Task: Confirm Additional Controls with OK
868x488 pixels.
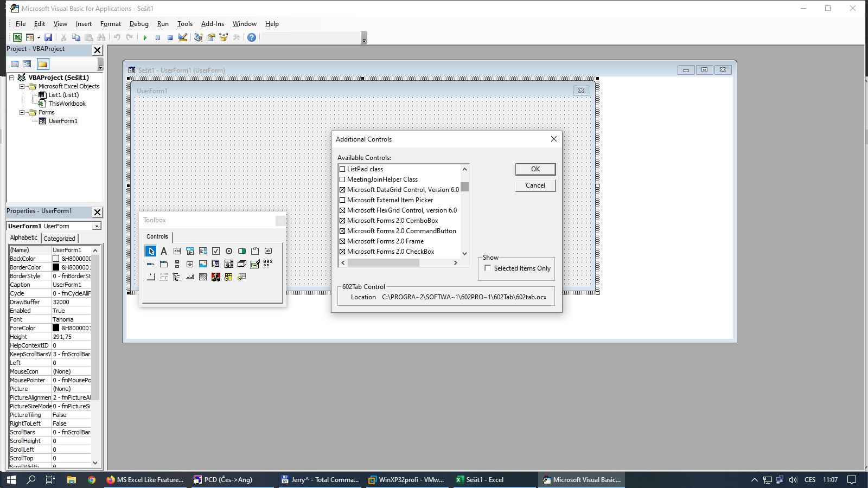Action: [x=535, y=169]
